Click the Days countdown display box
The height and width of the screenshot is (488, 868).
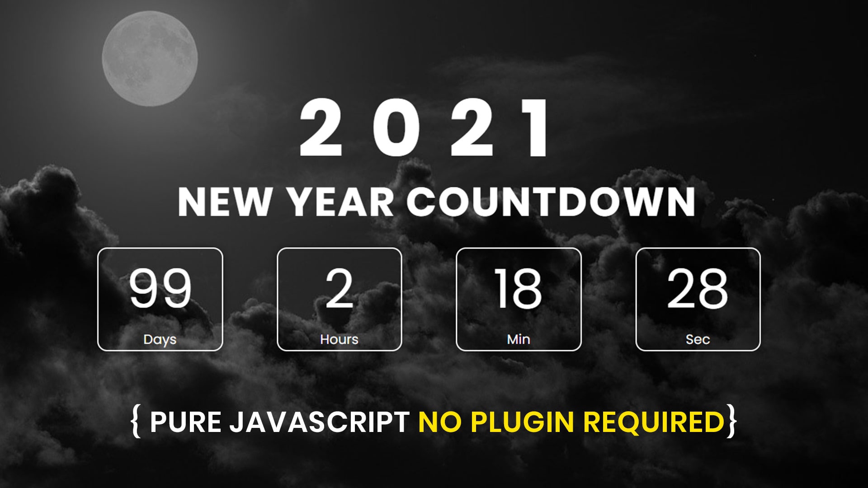[x=160, y=298]
